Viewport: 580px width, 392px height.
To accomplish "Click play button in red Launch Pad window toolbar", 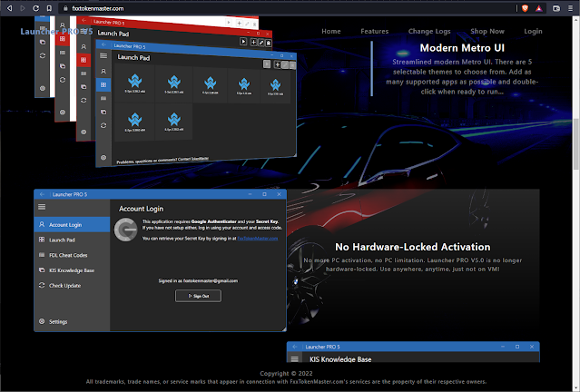I will (x=243, y=42).
